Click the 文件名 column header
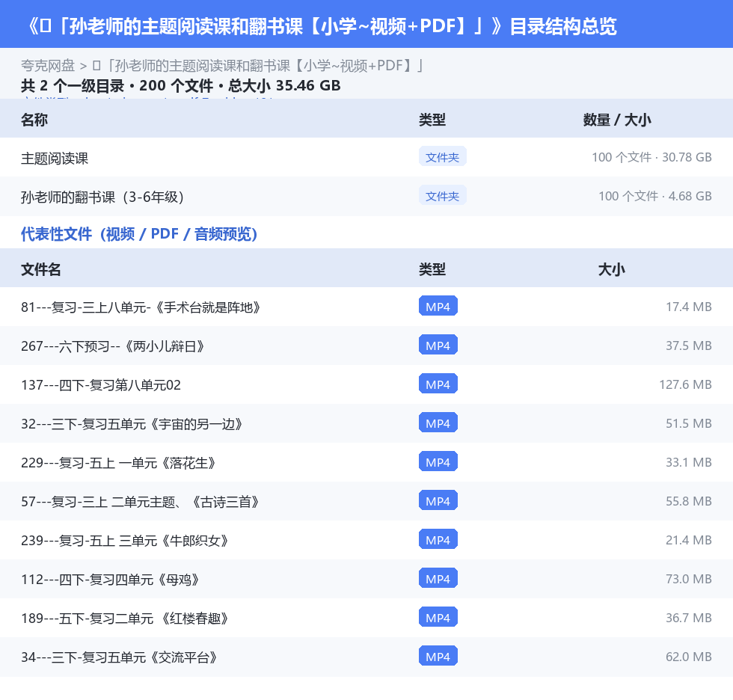Viewport: 733px width, 700px height. pos(40,269)
